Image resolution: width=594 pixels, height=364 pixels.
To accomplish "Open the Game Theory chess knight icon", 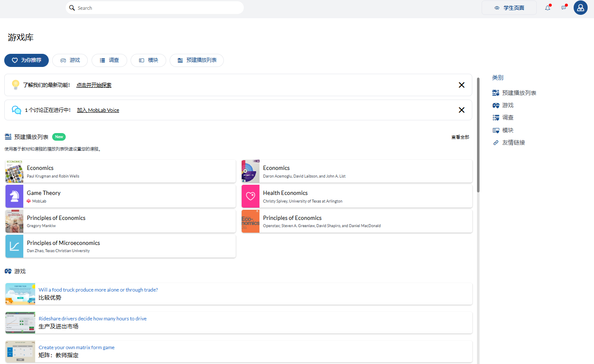I will (x=14, y=196).
